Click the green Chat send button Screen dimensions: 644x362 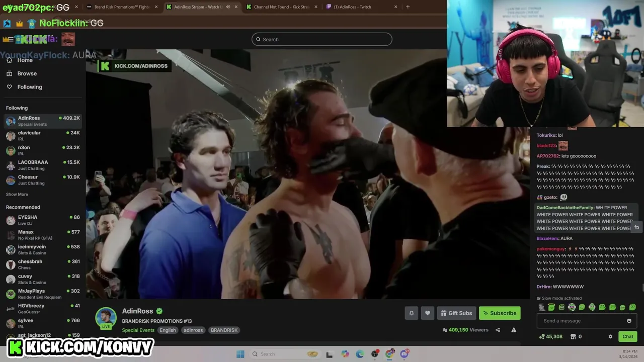tap(628, 336)
